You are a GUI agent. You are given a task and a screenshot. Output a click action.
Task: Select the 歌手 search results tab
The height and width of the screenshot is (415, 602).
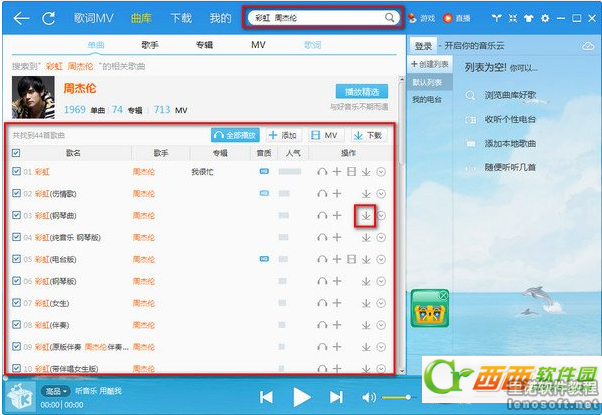point(150,45)
